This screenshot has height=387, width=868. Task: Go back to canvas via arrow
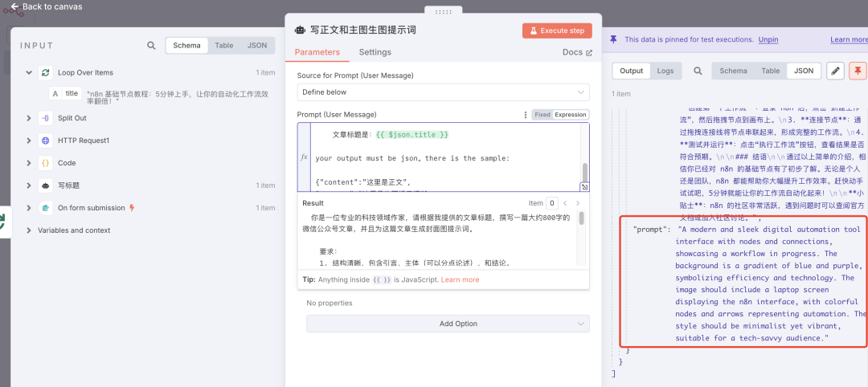click(x=14, y=6)
